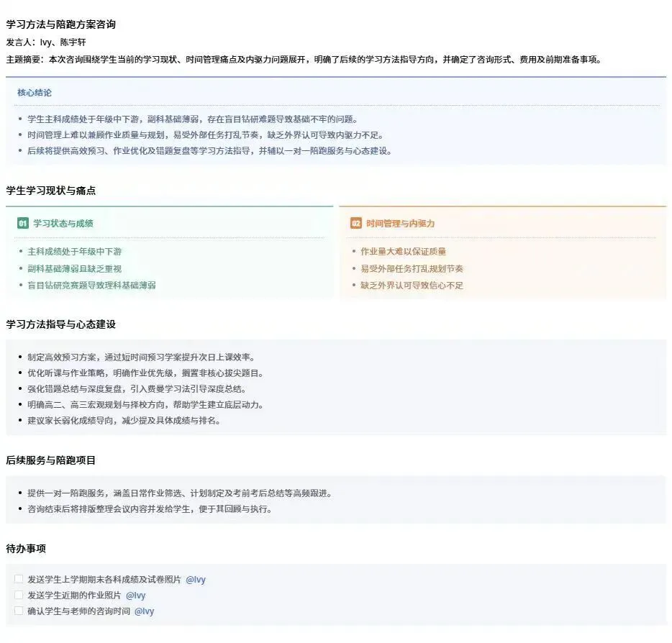Viewport: 672px width, 643px height.
Task: Click the bullet 优化听课与作业策略
Action: pos(146,373)
